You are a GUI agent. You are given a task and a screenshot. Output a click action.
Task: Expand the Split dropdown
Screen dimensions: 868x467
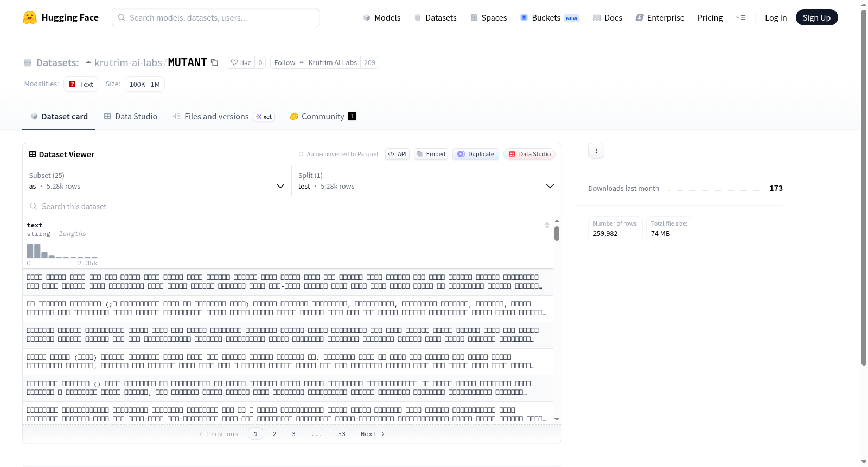pos(426,181)
